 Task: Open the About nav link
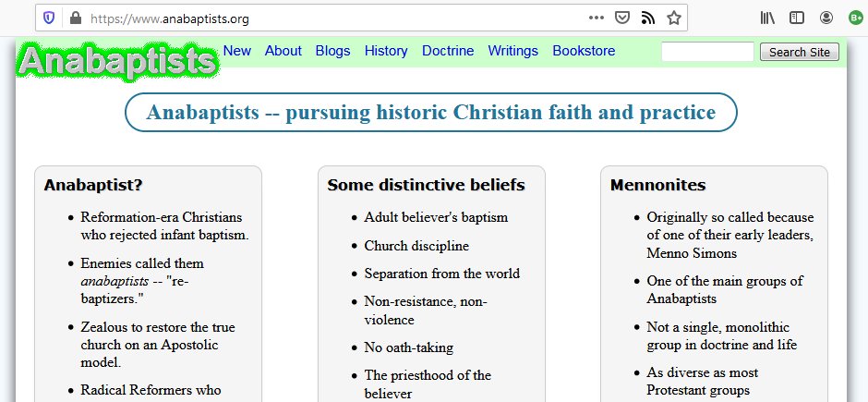pyautogui.click(x=283, y=51)
